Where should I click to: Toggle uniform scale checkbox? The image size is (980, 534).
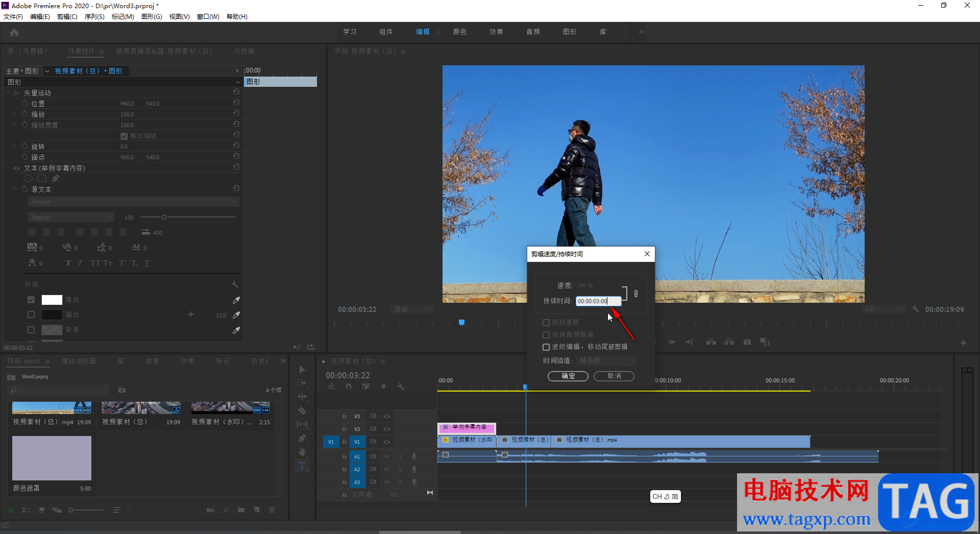[124, 136]
